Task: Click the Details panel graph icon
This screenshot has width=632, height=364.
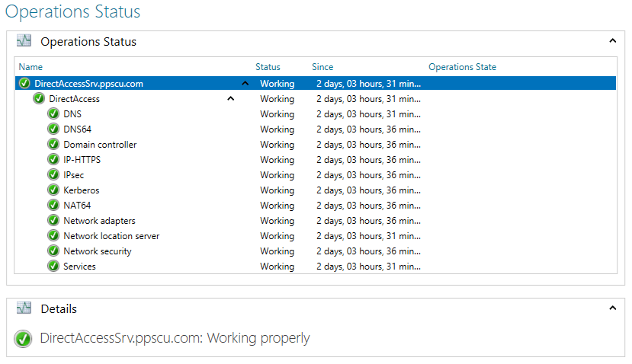Action: click(x=24, y=308)
